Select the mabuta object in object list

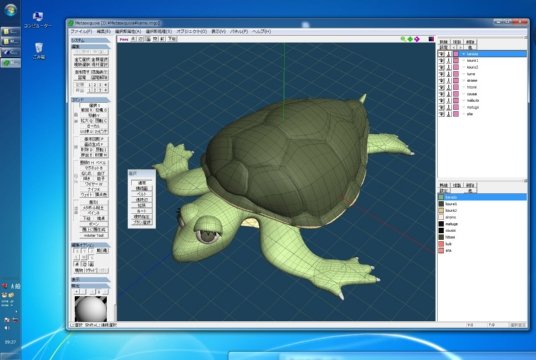473,101
